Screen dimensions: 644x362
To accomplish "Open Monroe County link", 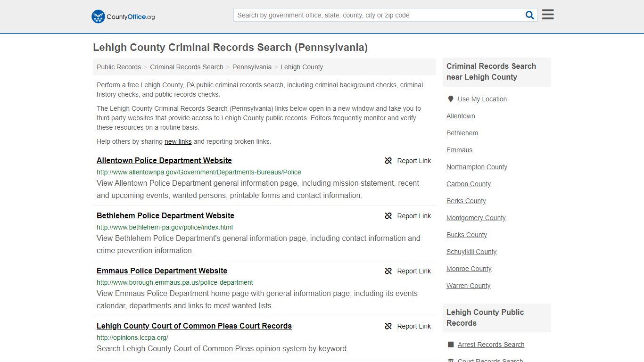I will point(469,269).
